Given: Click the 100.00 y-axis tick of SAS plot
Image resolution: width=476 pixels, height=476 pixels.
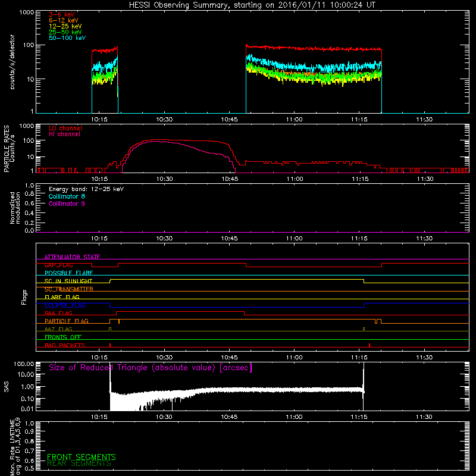Looking at the screenshot, I should tap(24, 364).
